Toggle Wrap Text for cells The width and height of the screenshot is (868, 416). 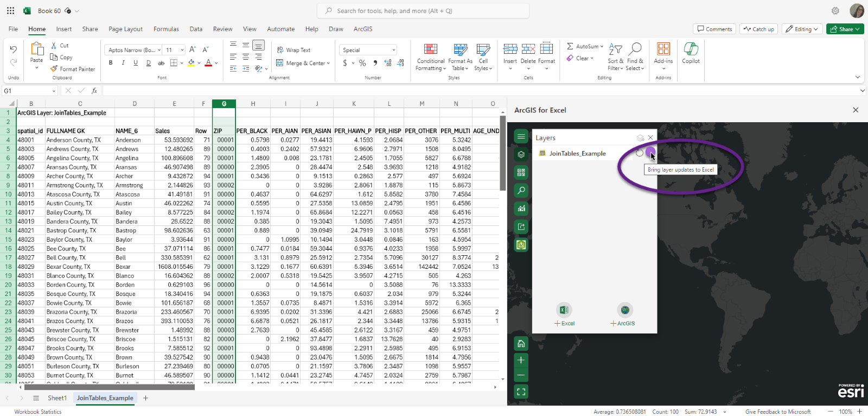click(x=293, y=50)
